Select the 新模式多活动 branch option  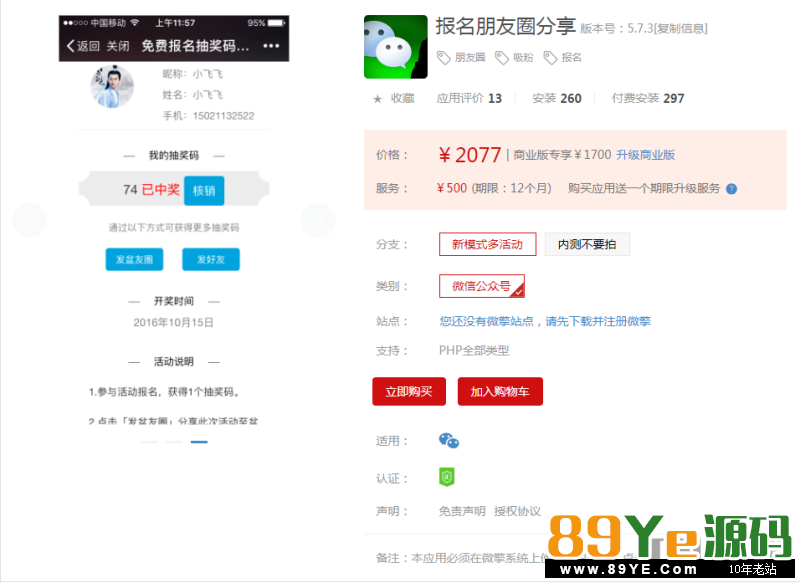coord(487,244)
